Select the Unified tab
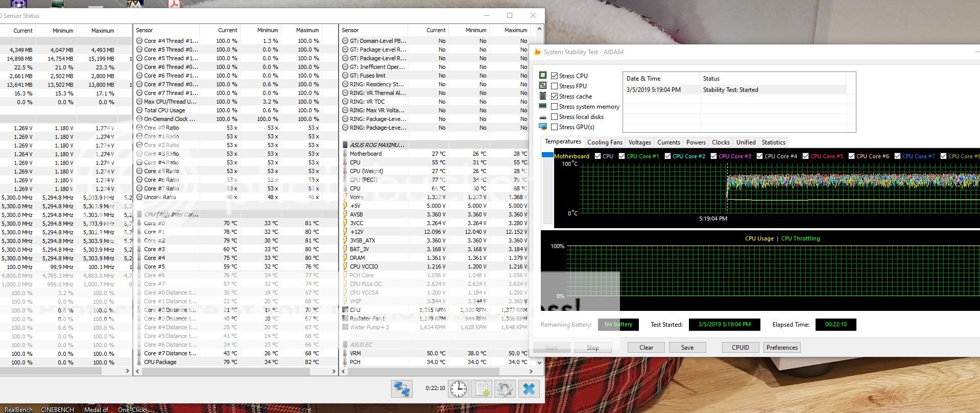This screenshot has width=980, height=413. 746,142
